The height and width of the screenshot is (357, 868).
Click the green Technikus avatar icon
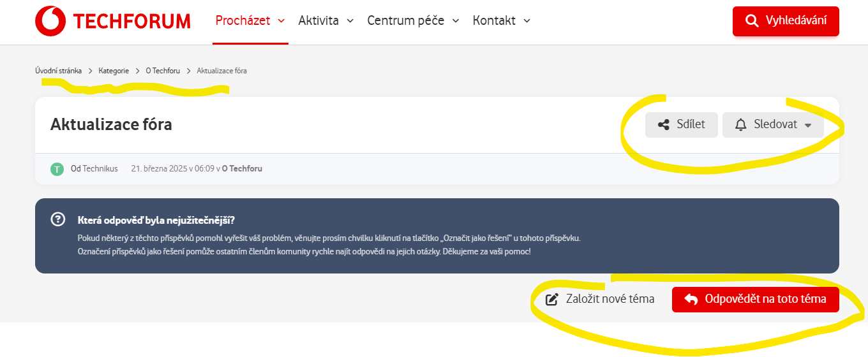click(x=57, y=169)
